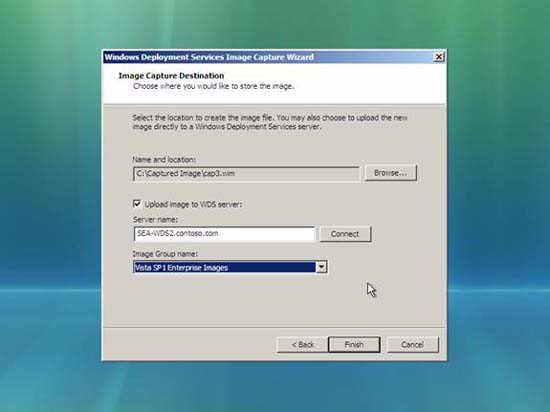The height and width of the screenshot is (412, 550).
Task: Click the instruction paragraph about image file location
Action: pos(270,122)
